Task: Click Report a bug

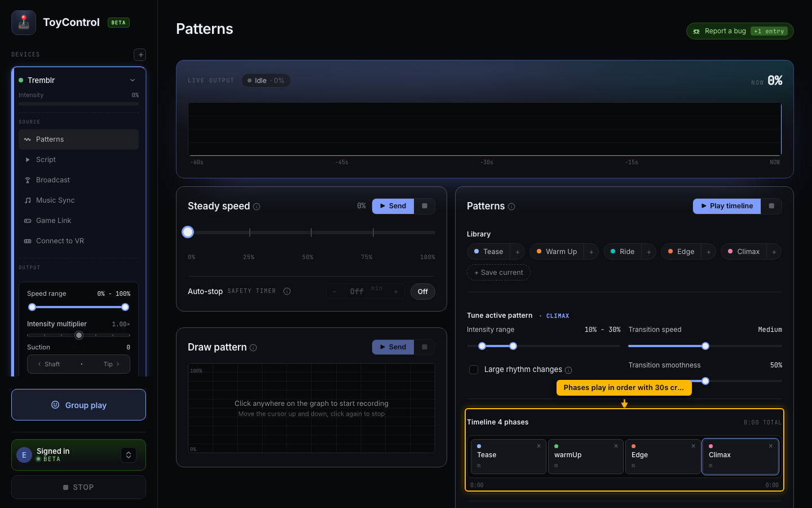Action: [x=740, y=31]
